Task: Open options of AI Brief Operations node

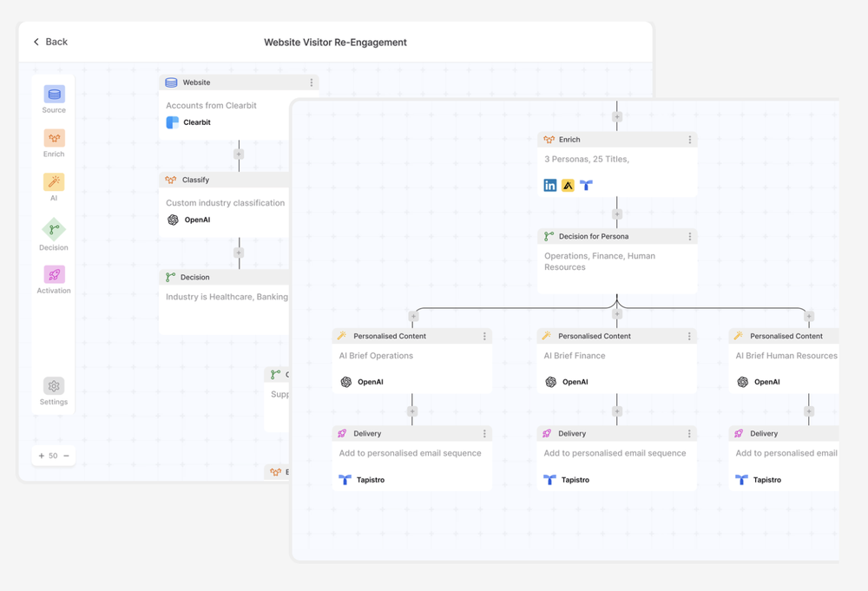Action: tap(484, 336)
